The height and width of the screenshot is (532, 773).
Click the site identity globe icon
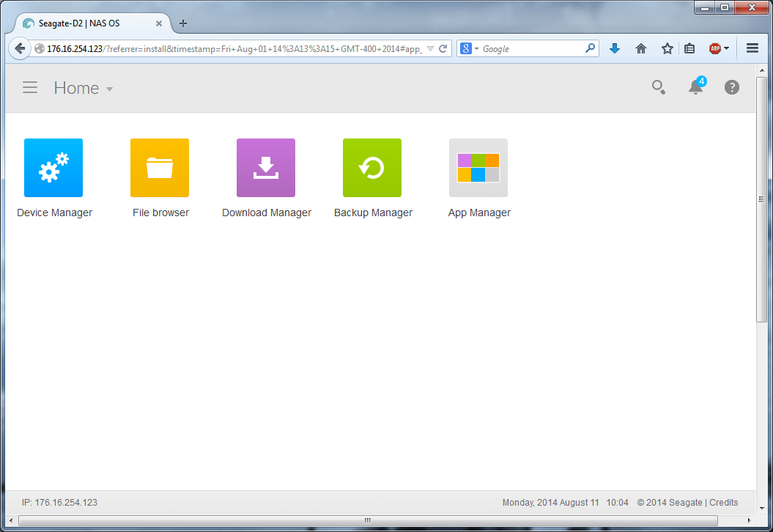pyautogui.click(x=40, y=48)
